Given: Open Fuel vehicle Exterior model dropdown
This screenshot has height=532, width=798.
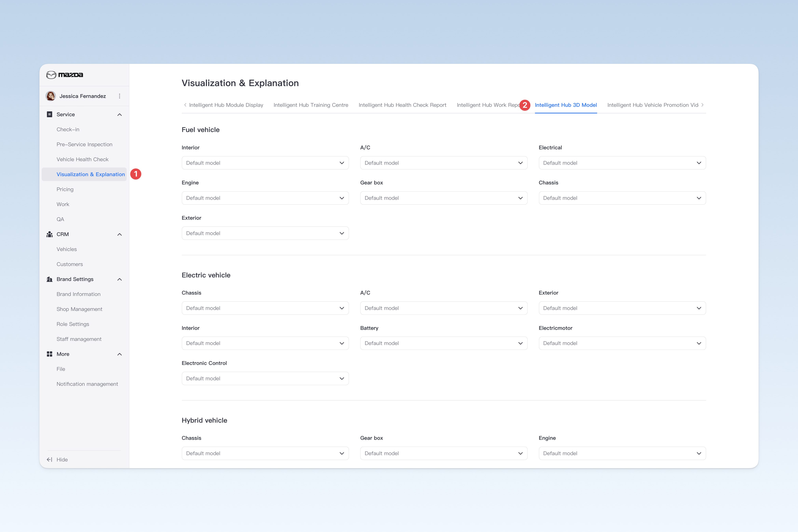Looking at the screenshot, I should [x=265, y=233].
